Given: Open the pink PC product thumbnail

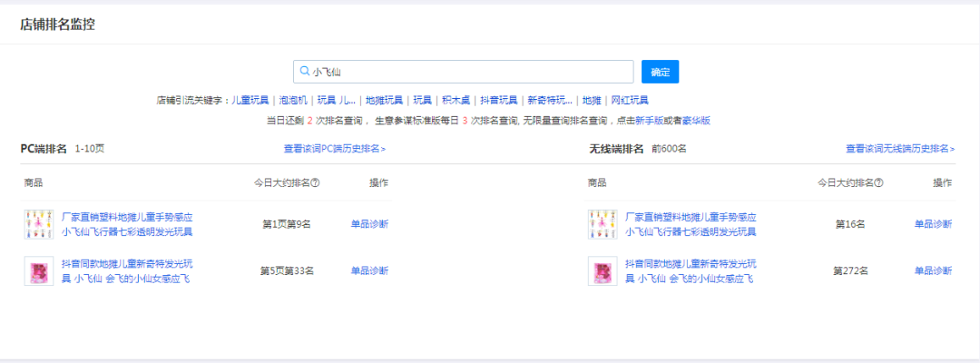Looking at the screenshot, I should [39, 270].
